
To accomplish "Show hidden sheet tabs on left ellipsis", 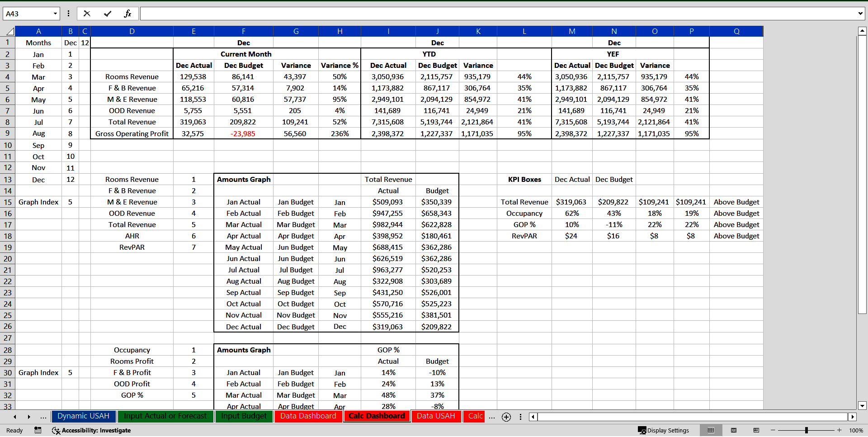I will 43,417.
